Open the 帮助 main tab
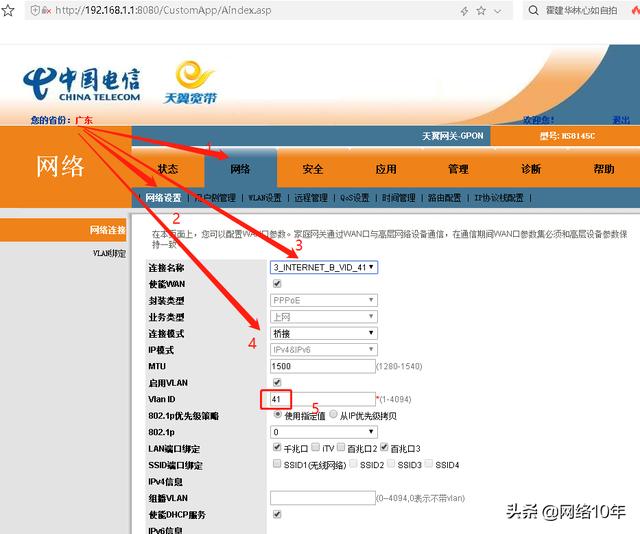Viewport: 640px width, 534px height. [x=604, y=169]
